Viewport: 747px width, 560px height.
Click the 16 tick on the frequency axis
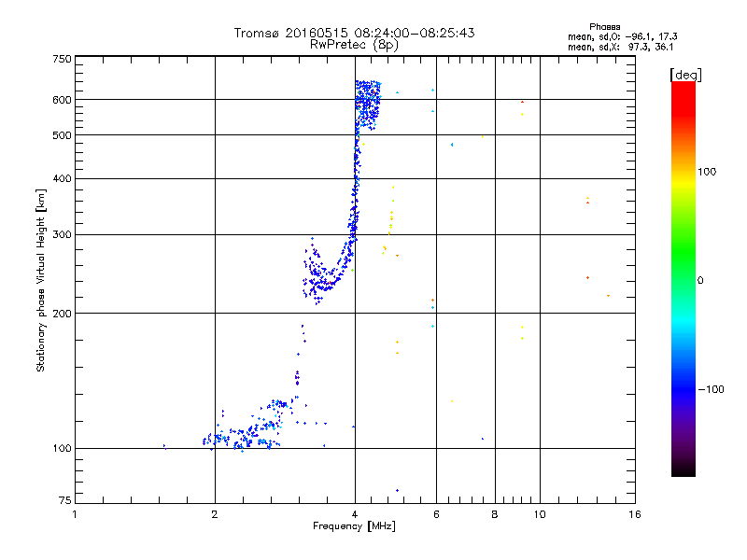click(635, 514)
